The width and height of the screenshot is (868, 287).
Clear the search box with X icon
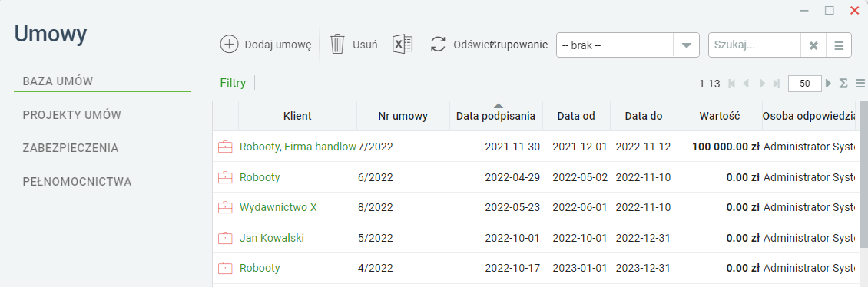[813, 45]
